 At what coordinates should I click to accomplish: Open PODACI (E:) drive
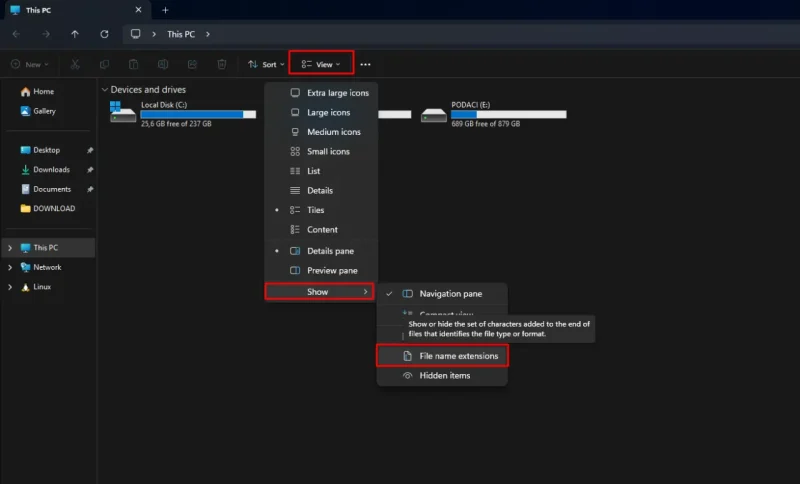point(493,114)
